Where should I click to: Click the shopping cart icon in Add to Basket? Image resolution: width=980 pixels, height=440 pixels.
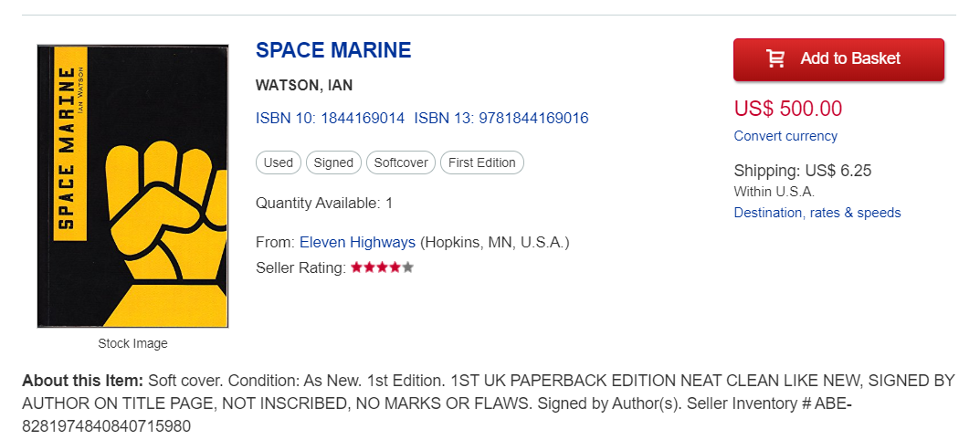[775, 58]
